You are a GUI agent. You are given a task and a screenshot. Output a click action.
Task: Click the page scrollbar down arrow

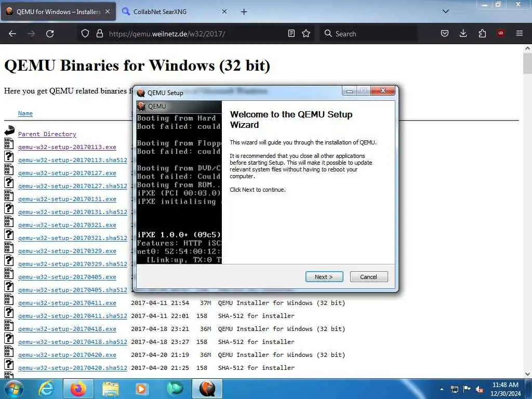tap(528, 374)
